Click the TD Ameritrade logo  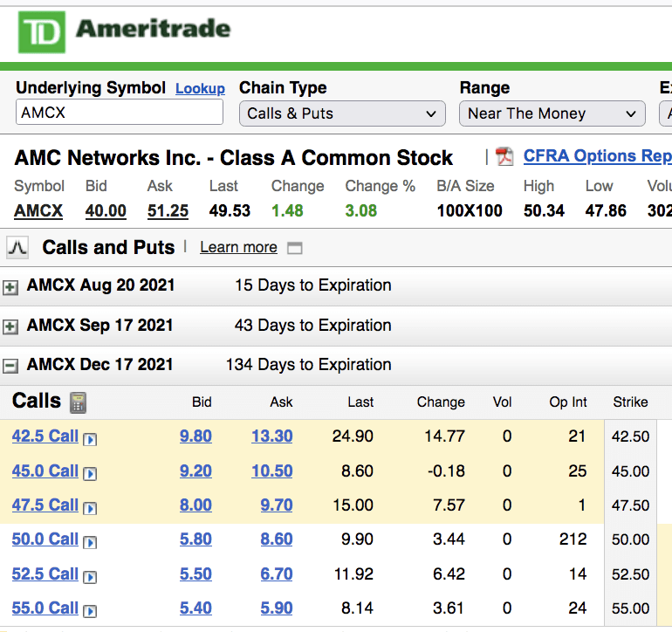(124, 32)
